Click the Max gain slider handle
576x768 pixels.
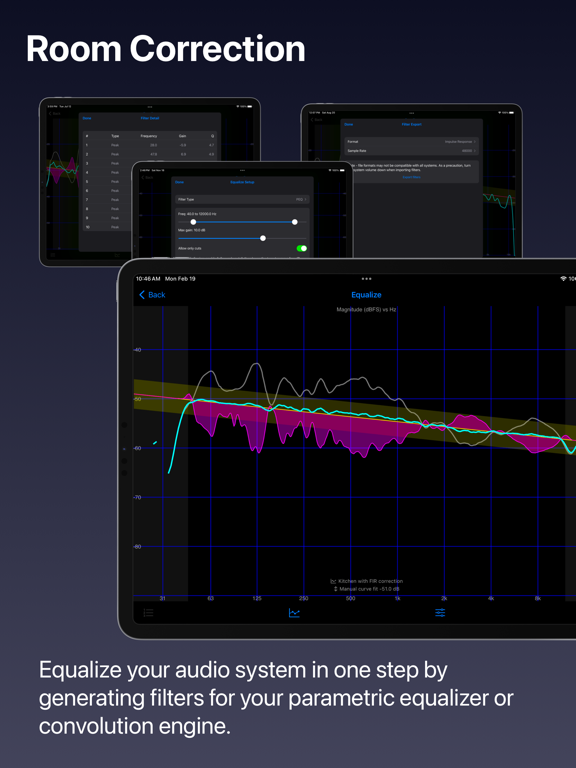[263, 238]
